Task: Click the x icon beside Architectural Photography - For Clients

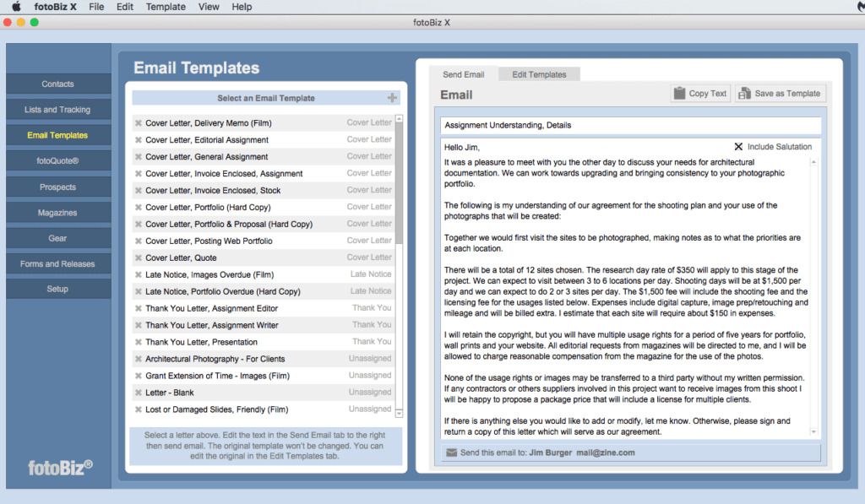Action: point(139,359)
